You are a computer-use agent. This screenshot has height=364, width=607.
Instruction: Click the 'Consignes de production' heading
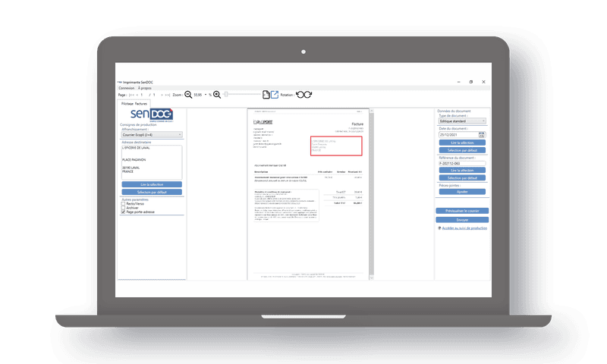138,125
